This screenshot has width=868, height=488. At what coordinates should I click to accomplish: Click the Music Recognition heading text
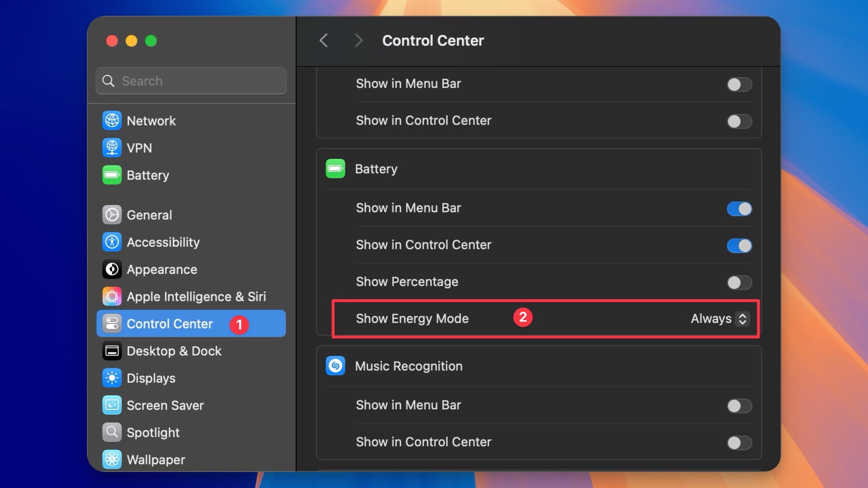(x=408, y=366)
